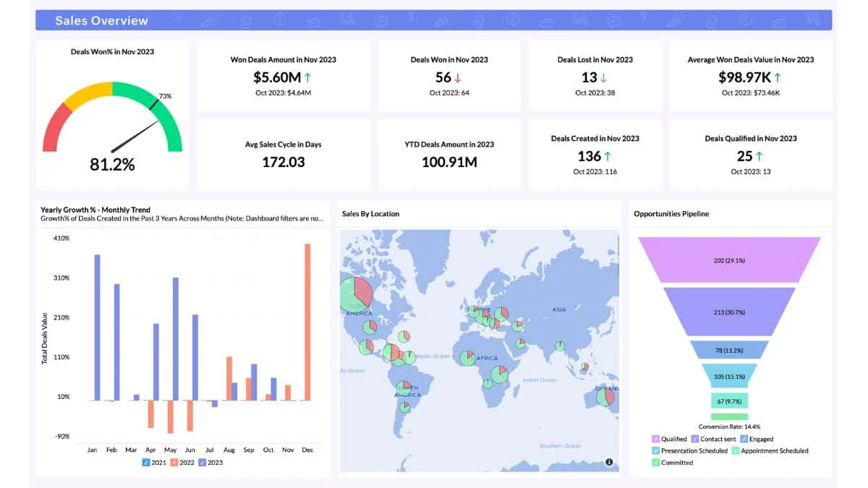Click the Dec label on the x-axis

[x=307, y=450]
